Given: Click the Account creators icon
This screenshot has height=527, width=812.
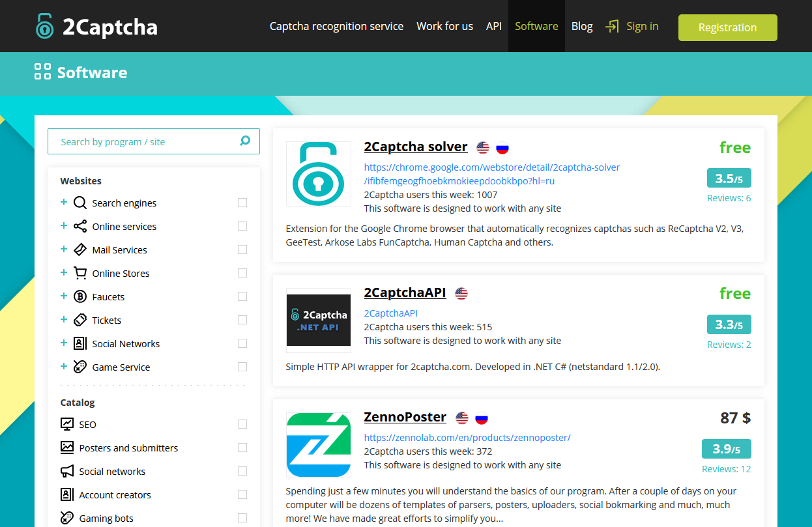Looking at the screenshot, I should pyautogui.click(x=67, y=494).
